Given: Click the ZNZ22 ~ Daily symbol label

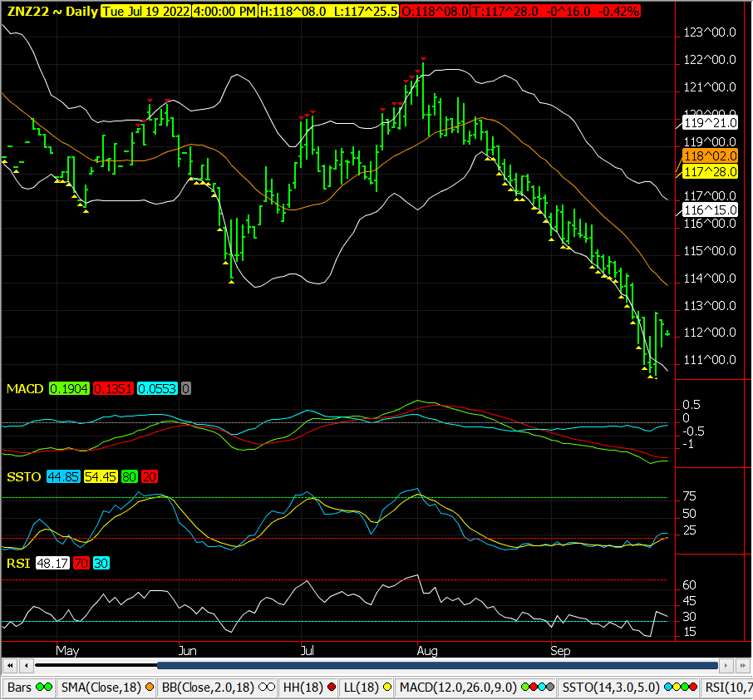Looking at the screenshot, I should (52, 11).
